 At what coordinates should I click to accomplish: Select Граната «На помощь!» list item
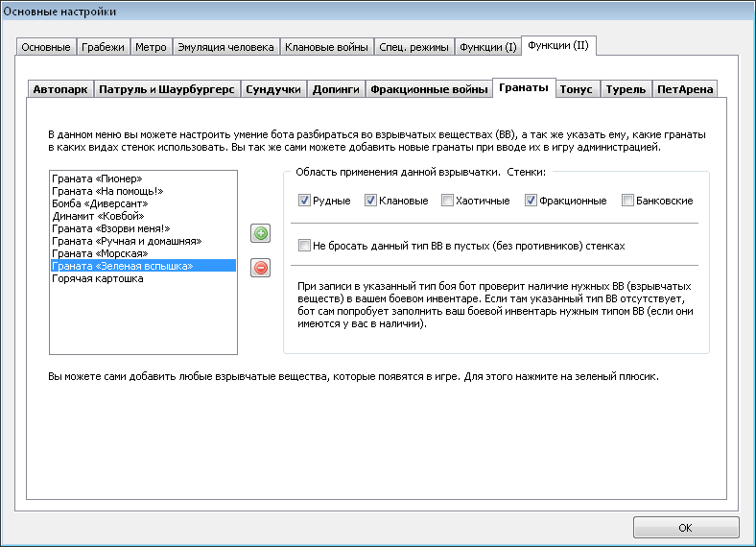(143, 191)
